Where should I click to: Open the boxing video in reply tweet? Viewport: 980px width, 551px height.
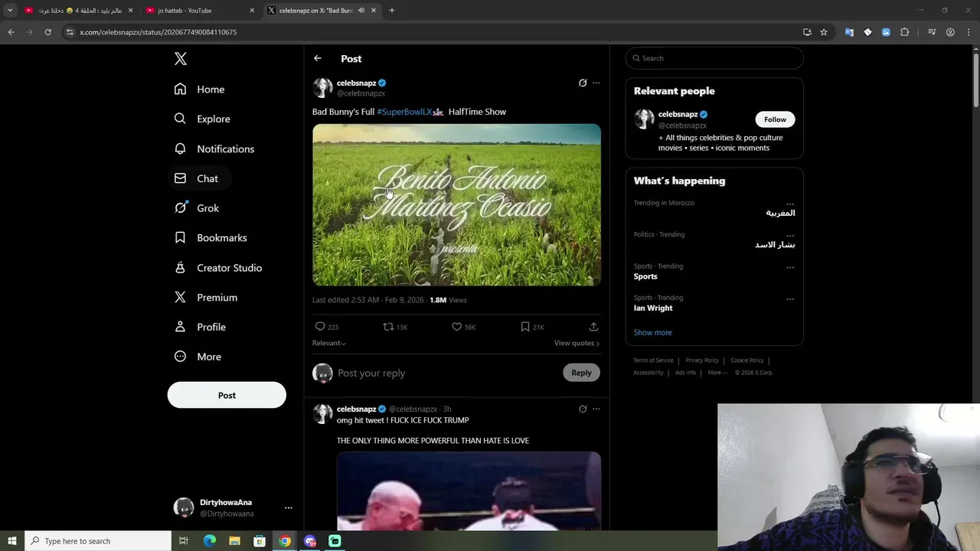[x=469, y=491]
